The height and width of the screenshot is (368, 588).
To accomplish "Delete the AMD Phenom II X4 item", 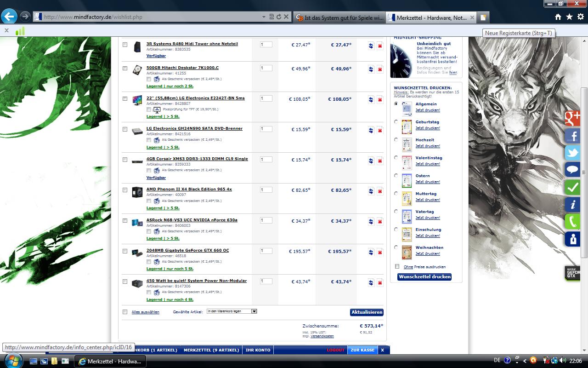I will click(x=380, y=191).
